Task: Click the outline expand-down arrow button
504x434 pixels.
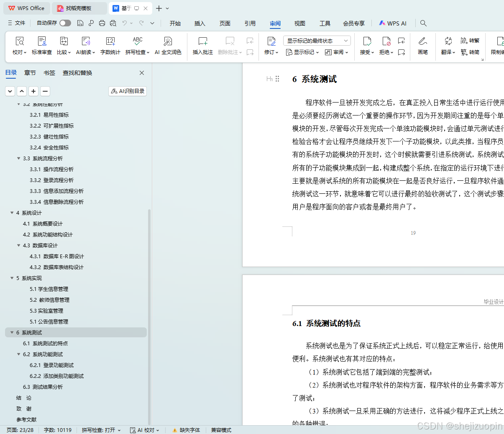Action: point(10,91)
